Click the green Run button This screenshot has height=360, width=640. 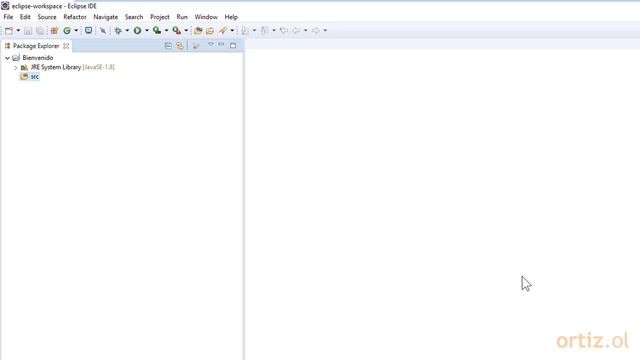(138, 31)
